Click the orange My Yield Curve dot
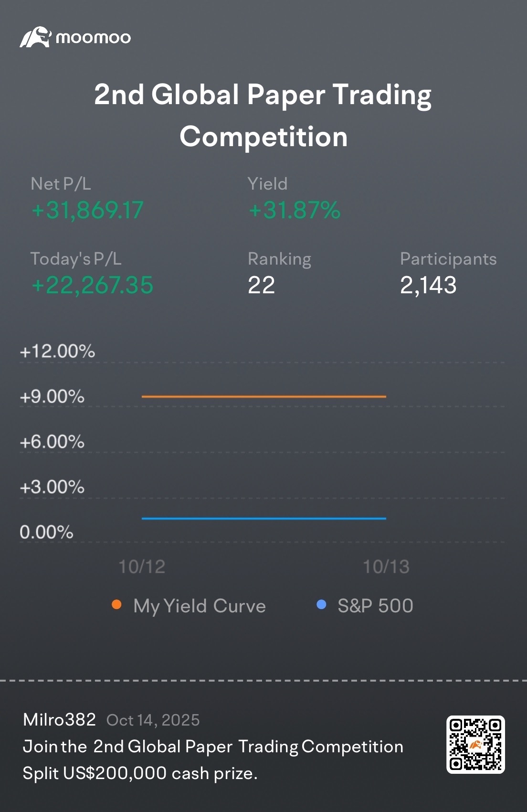 point(116,605)
